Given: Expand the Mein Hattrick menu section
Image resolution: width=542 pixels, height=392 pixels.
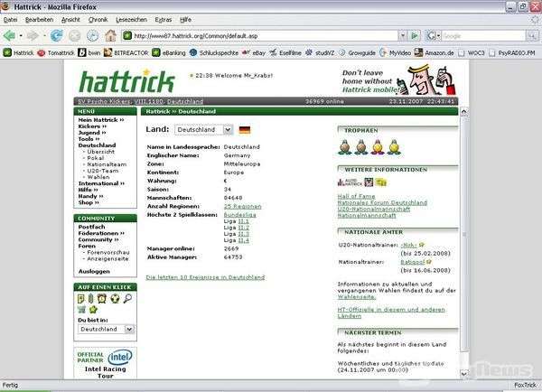Looking at the screenshot, I should (101, 120).
